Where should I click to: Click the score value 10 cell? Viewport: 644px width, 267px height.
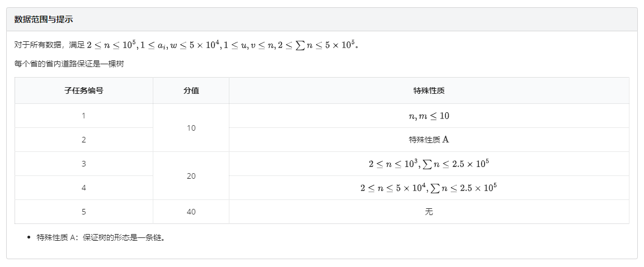point(191,128)
